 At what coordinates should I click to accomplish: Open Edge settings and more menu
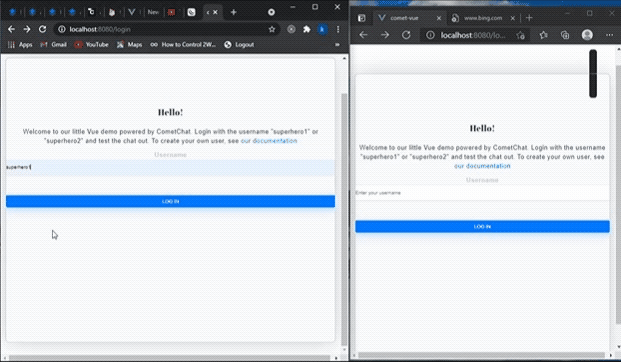click(x=609, y=35)
